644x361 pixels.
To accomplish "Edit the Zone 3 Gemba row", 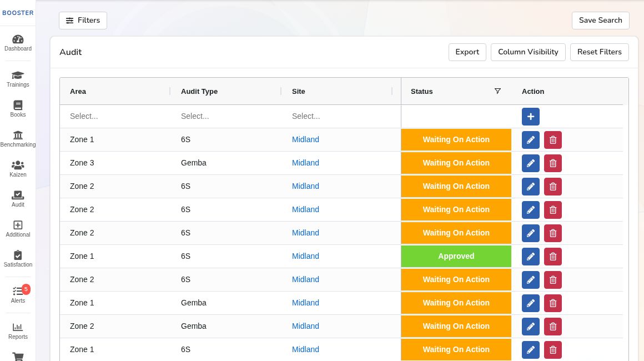I will click(x=531, y=163).
